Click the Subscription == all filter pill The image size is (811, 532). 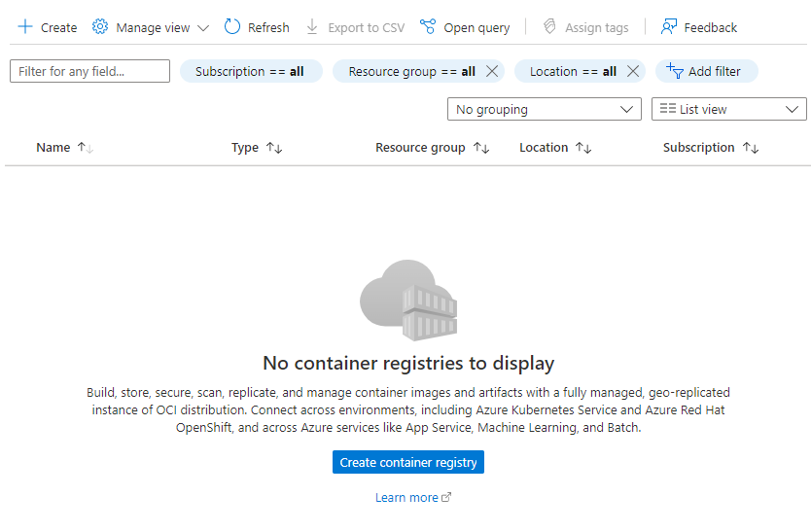250,71
